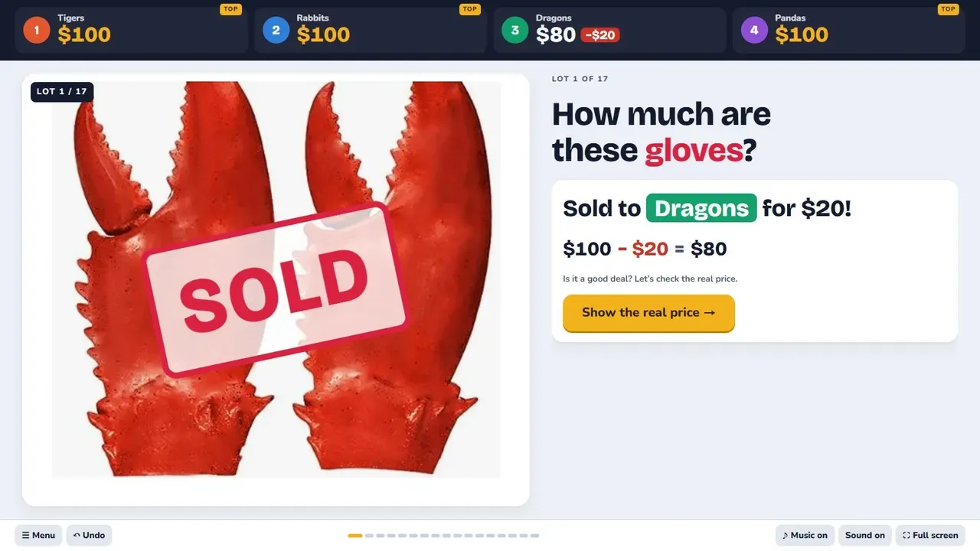Undo the last action
This screenshot has height=551, width=980.
(x=89, y=535)
